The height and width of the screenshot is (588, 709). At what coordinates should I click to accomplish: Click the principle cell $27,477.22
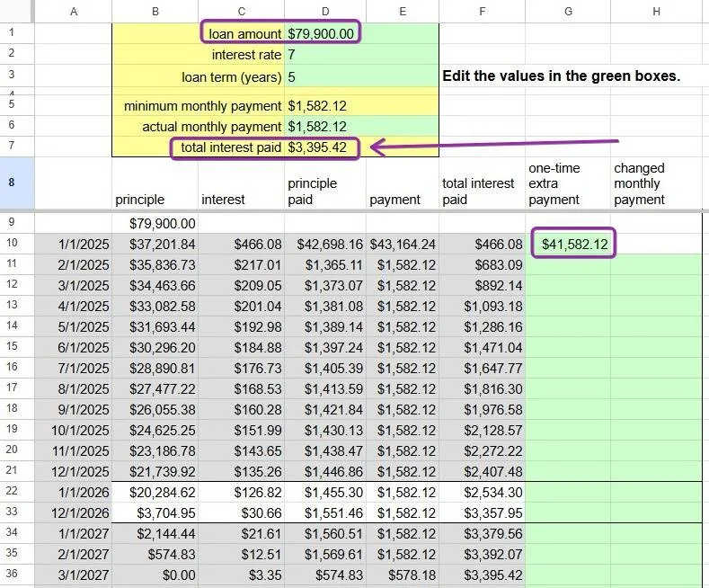click(155, 389)
